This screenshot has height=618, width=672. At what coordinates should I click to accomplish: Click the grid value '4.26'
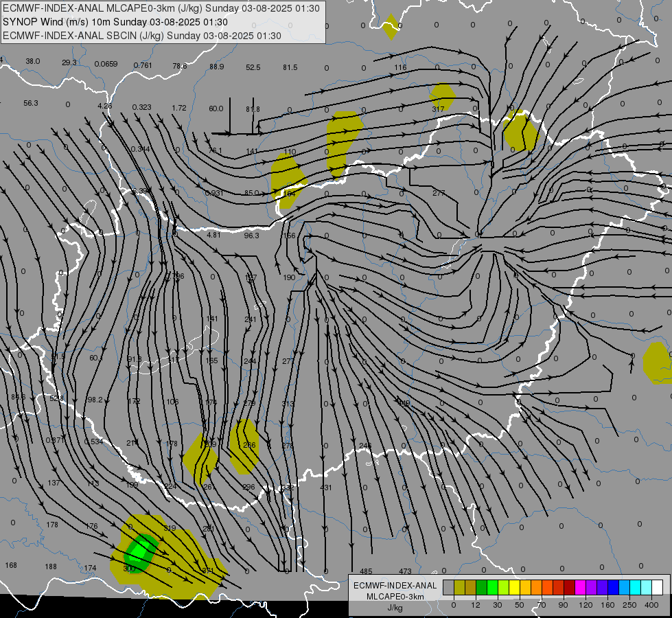104,106
